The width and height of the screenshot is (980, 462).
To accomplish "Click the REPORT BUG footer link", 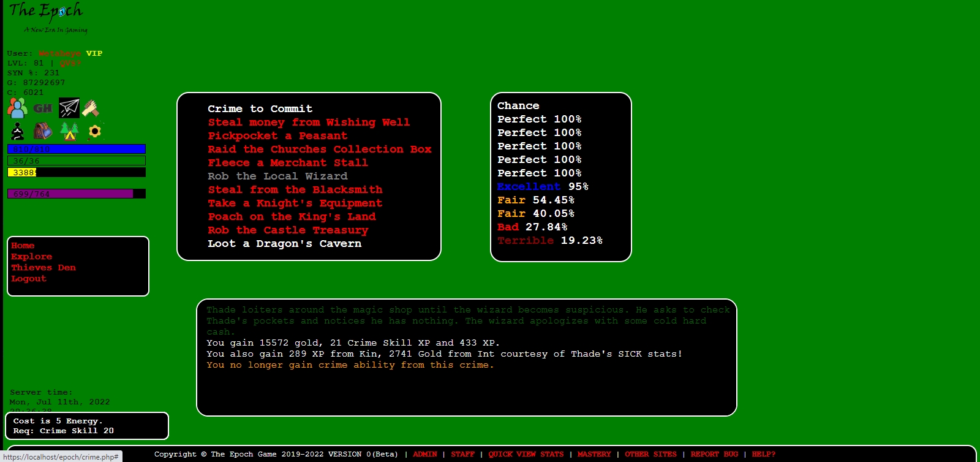I will 714,455.
